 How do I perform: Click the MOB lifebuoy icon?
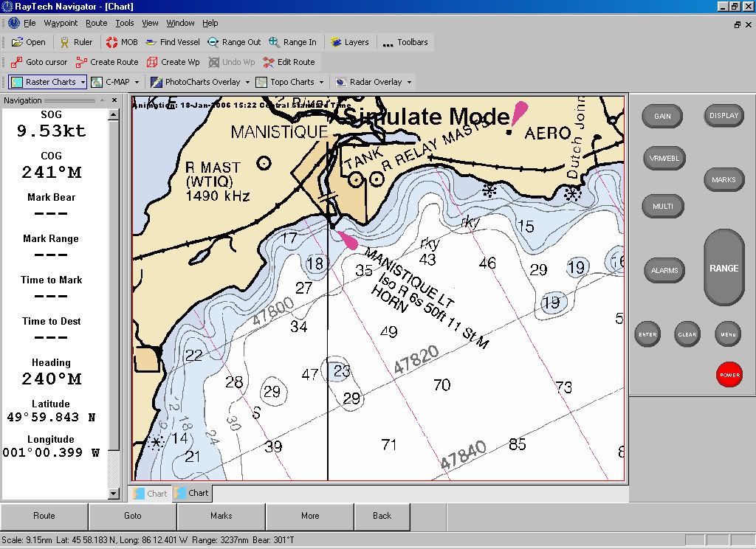tap(112, 43)
